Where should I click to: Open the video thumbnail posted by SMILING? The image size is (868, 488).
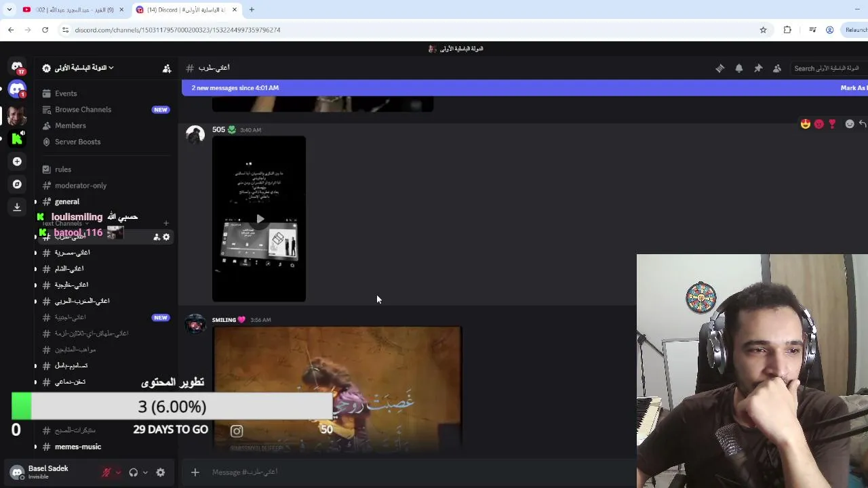click(x=337, y=388)
